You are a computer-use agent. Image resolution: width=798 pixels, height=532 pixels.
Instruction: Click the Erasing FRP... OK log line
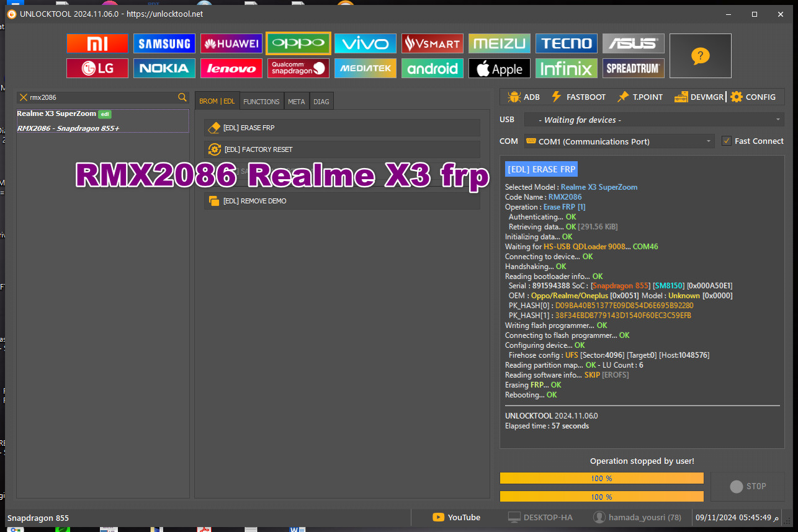point(533,385)
